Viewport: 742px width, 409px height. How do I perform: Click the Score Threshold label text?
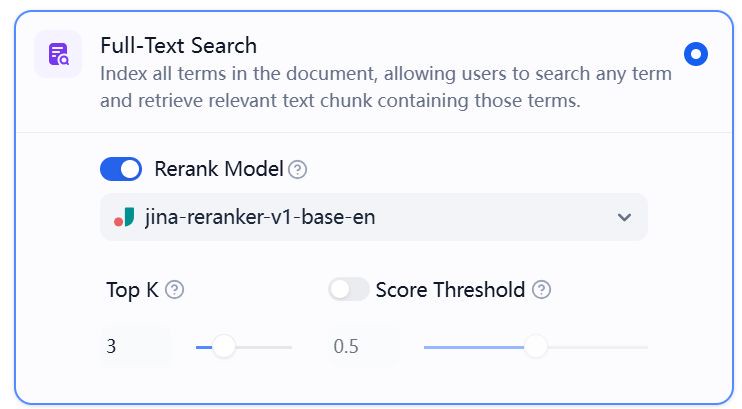pyautogui.click(x=450, y=290)
